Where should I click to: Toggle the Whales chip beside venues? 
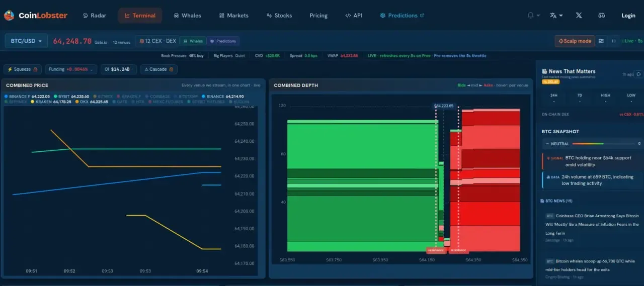192,41
